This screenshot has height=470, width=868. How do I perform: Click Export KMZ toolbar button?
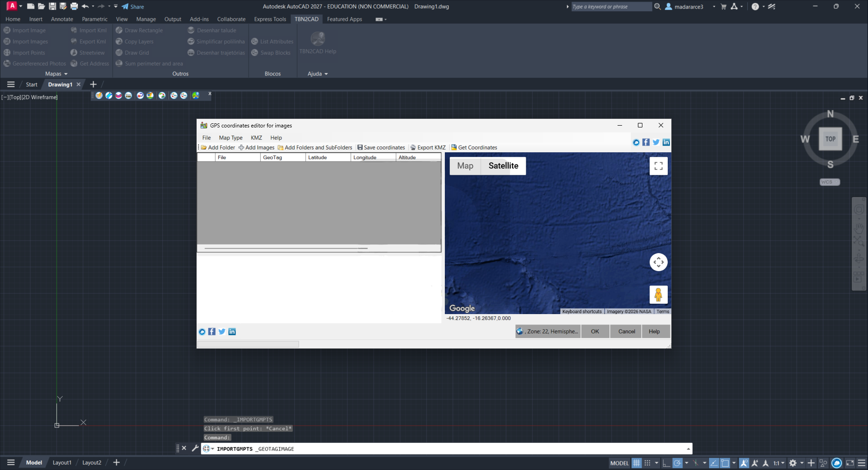coord(428,147)
